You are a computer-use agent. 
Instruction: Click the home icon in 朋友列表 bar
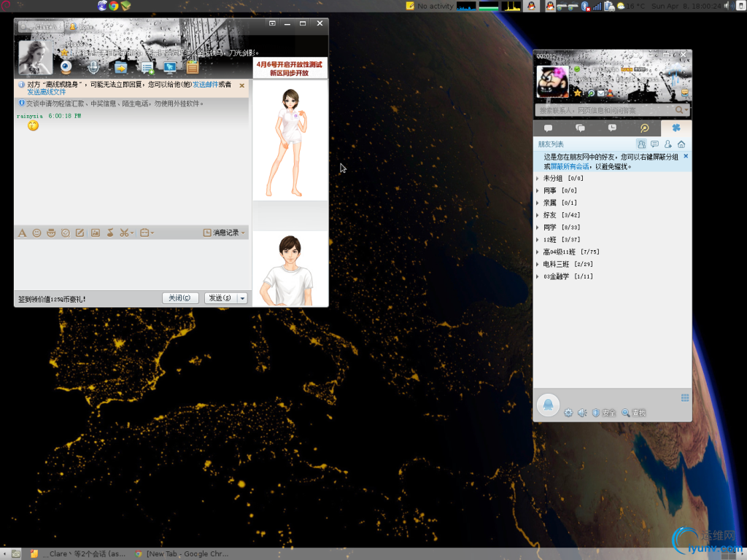pyautogui.click(x=681, y=144)
